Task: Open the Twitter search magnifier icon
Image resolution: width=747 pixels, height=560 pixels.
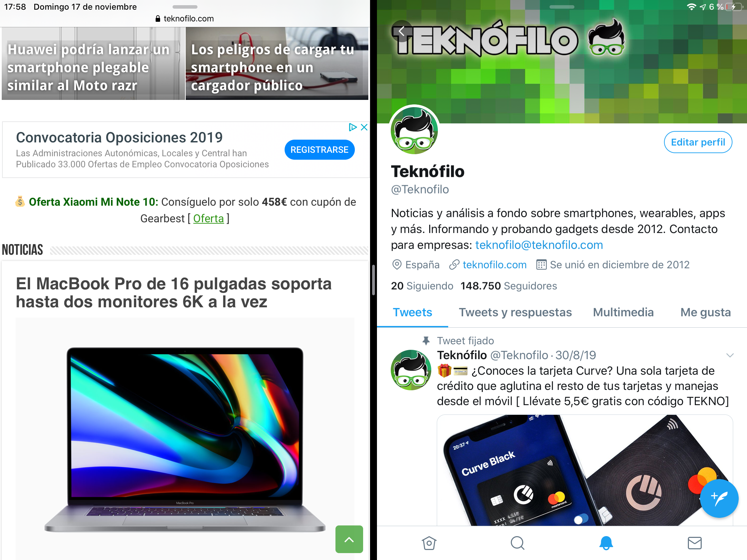Action: [x=517, y=543]
